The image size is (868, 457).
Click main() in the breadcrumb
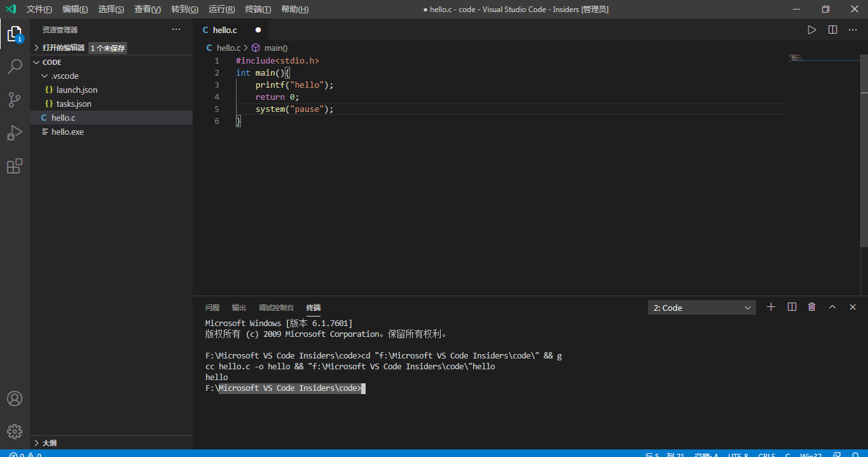coord(276,48)
